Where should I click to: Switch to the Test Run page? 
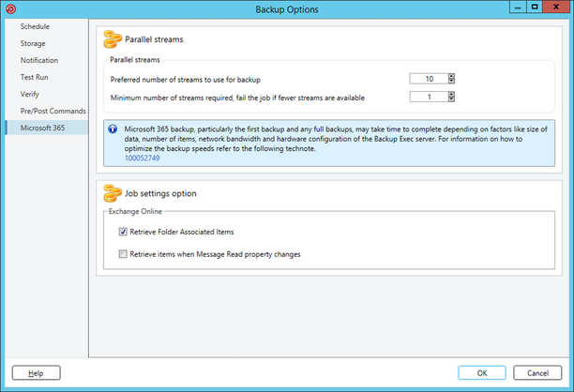pyautogui.click(x=34, y=77)
